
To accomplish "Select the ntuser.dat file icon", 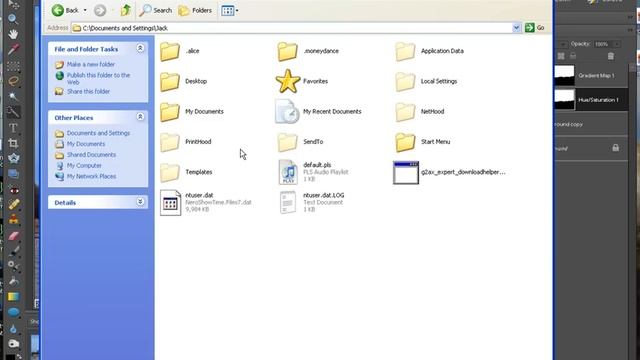I will [170, 202].
